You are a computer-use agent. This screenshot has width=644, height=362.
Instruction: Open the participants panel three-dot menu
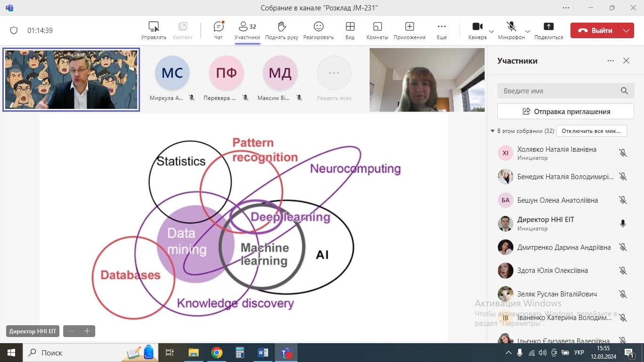tap(611, 61)
